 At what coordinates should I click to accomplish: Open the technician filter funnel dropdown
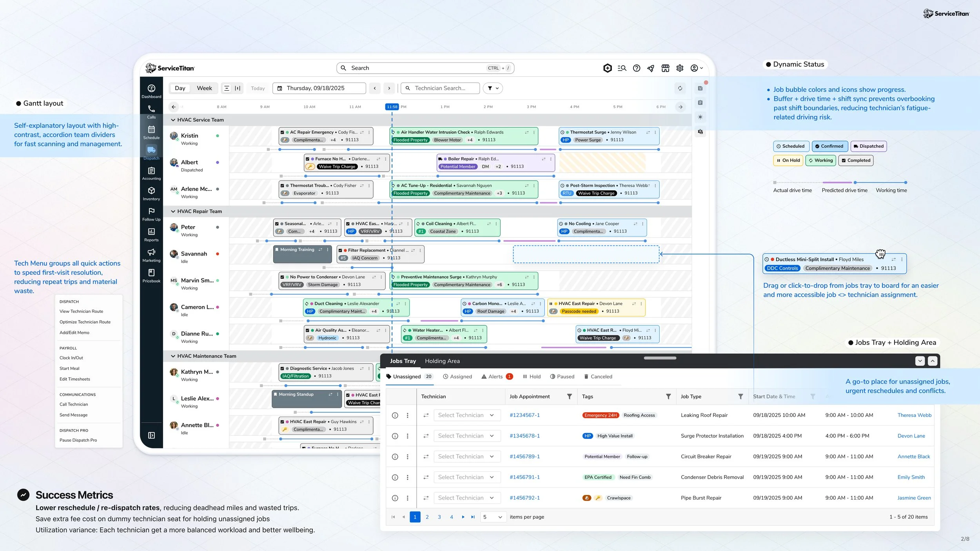point(493,89)
